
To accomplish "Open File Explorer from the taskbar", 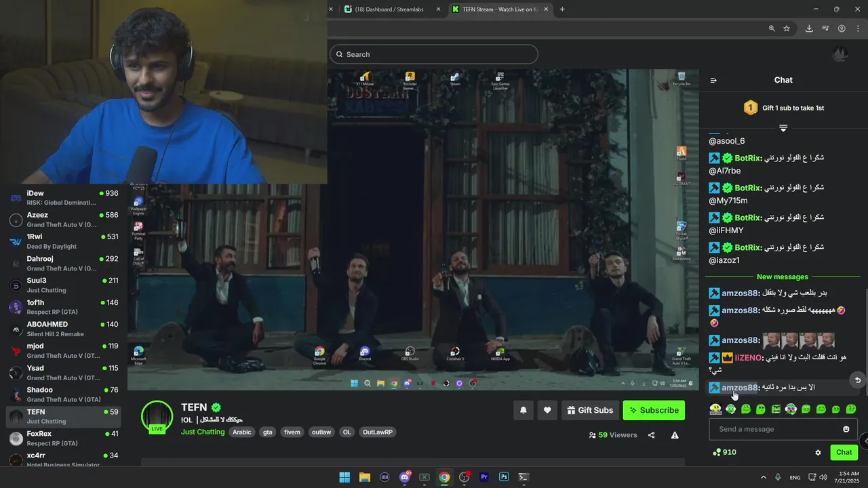I will (364, 477).
